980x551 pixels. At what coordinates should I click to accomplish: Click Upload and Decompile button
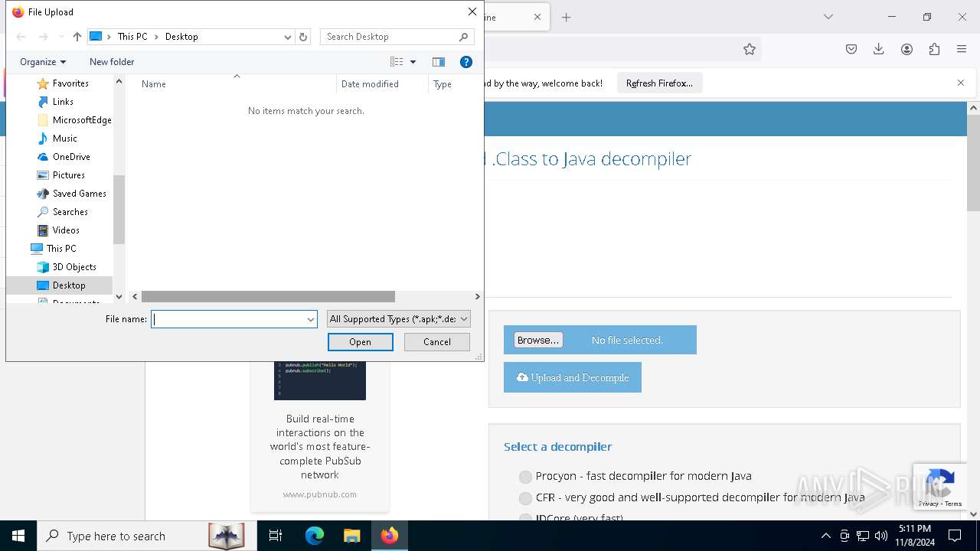pyautogui.click(x=573, y=377)
